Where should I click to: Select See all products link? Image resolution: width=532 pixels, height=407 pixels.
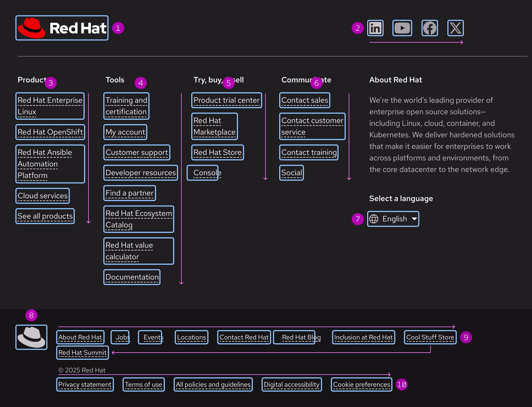click(45, 216)
